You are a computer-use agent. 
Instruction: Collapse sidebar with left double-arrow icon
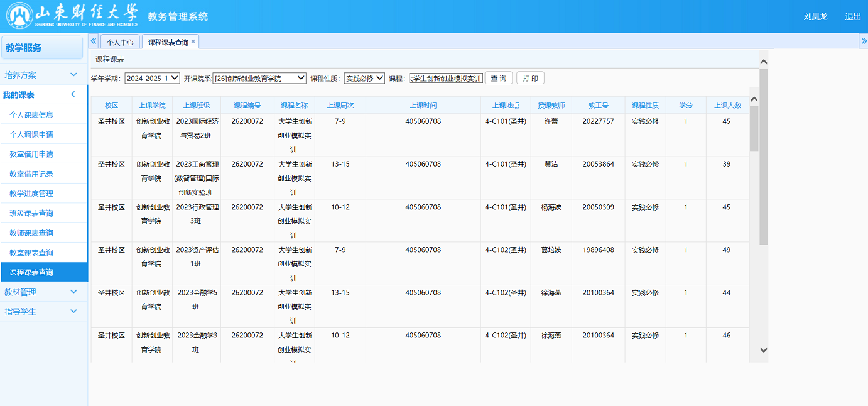(94, 41)
